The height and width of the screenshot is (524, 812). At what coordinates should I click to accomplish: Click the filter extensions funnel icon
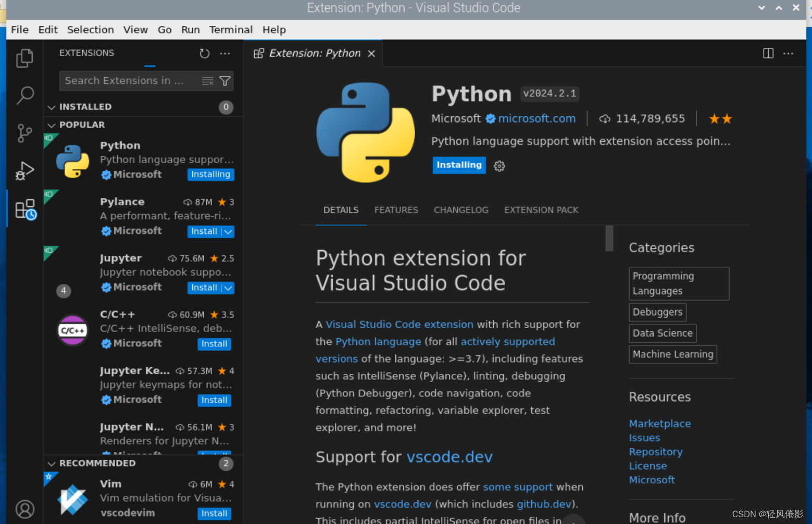(225, 81)
